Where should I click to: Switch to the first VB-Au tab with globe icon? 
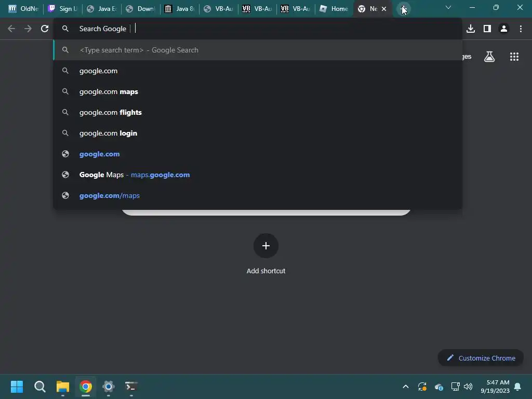[219, 9]
